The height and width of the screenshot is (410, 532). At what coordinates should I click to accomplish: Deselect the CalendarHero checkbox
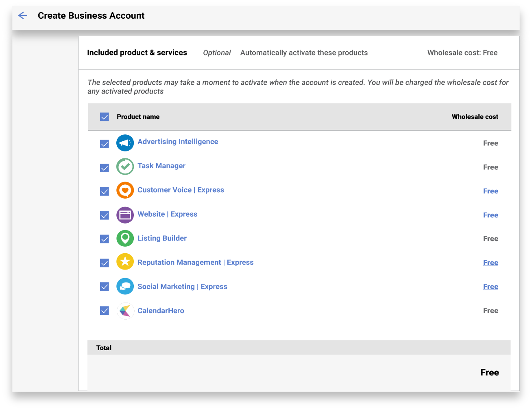[x=105, y=311]
